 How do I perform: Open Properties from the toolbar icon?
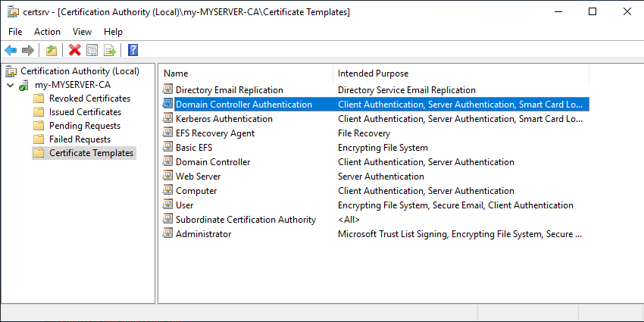92,50
